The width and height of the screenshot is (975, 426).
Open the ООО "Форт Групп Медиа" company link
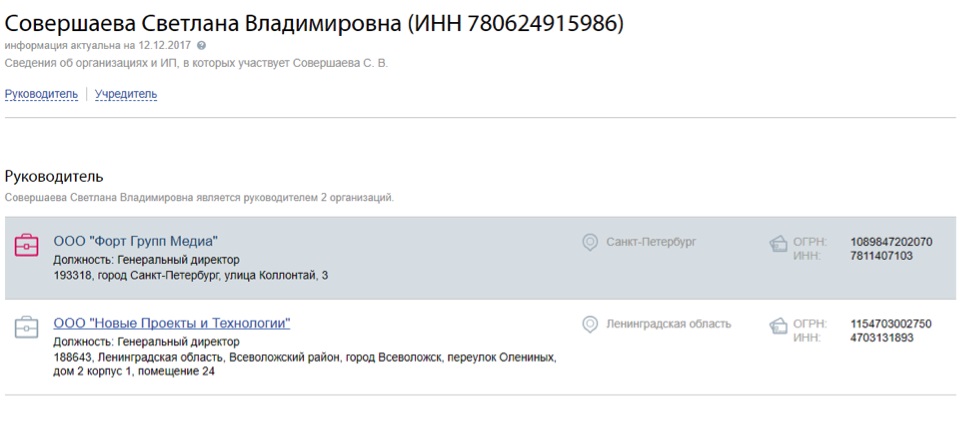(135, 241)
